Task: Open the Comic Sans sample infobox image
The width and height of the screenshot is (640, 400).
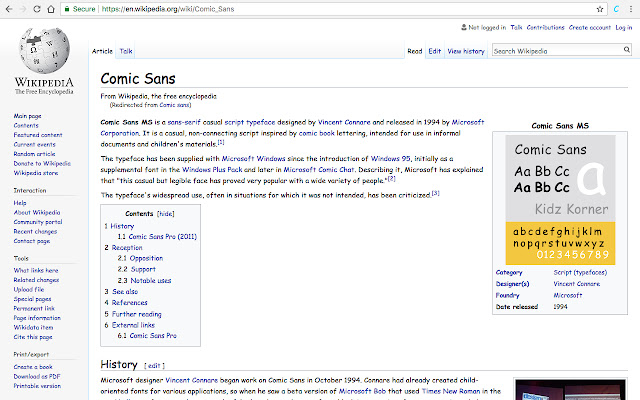Action: point(560,200)
